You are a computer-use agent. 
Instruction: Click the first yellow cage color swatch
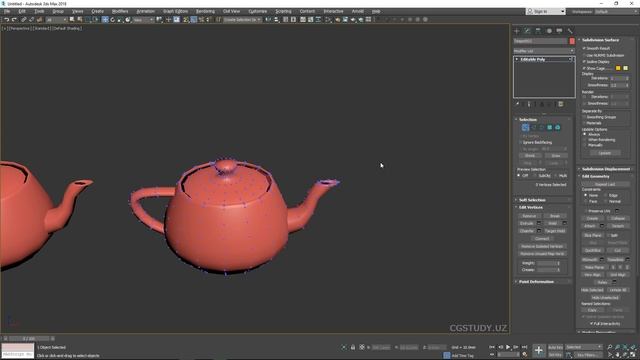[618, 68]
